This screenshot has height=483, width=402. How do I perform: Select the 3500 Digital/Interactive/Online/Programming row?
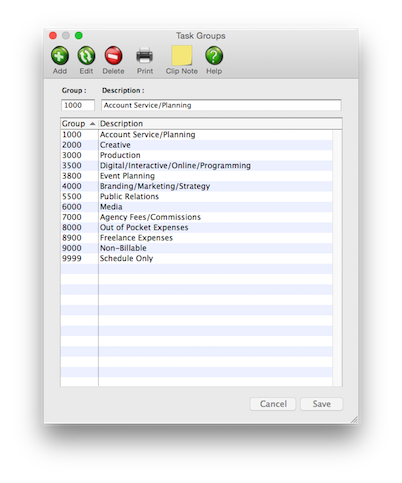pos(196,166)
